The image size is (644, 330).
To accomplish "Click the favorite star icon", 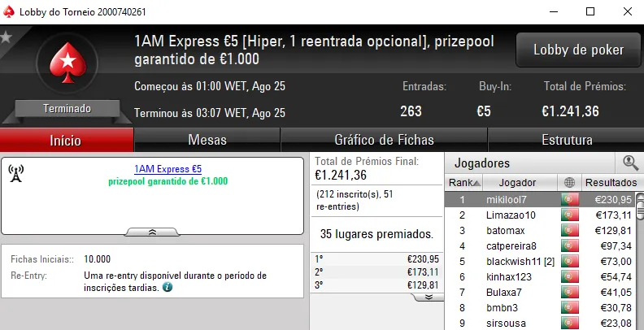I will tap(6, 37).
